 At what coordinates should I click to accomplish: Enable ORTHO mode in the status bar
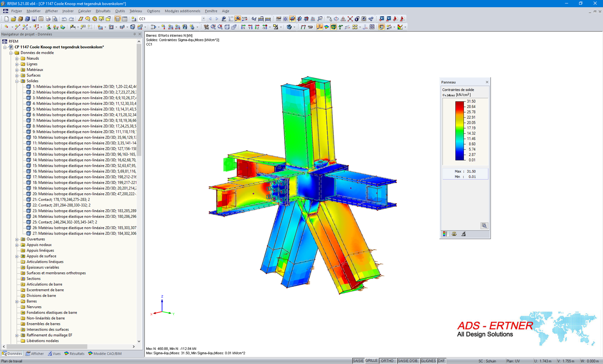[x=387, y=361]
